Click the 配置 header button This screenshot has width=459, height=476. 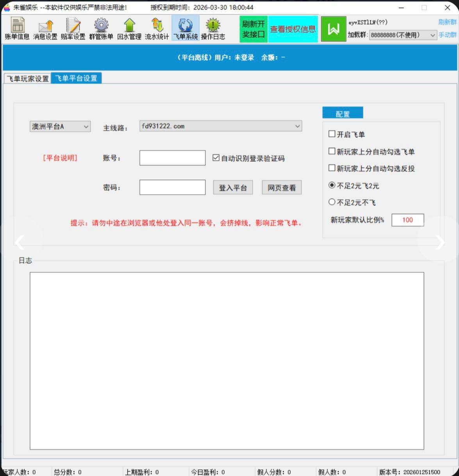pyautogui.click(x=343, y=113)
